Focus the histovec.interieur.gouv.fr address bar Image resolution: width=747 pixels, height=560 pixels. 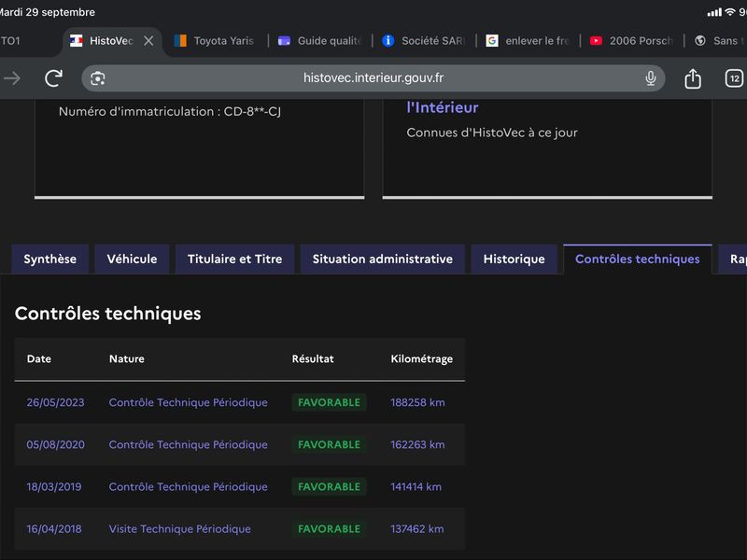point(373,78)
